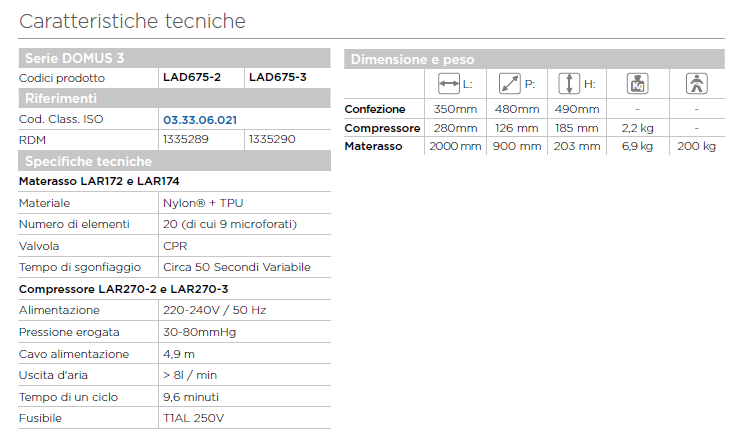Click the height (H) vertical arrow icon
The height and width of the screenshot is (444, 741).
coord(569,84)
